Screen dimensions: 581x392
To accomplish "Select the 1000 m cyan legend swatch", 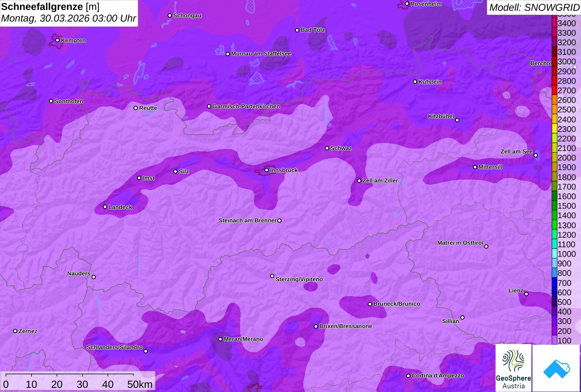I will (x=554, y=254).
